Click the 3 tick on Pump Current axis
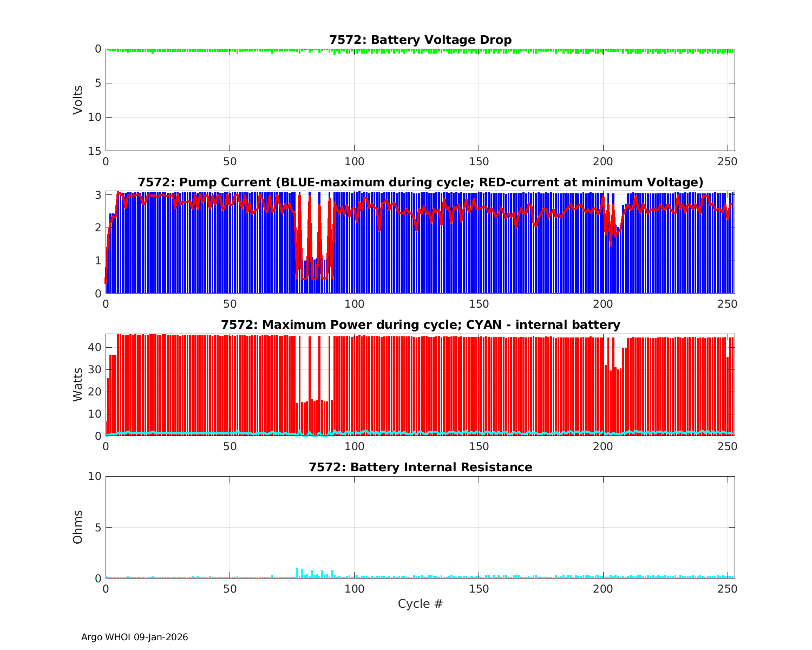The width and height of the screenshot is (812, 650). point(98,194)
